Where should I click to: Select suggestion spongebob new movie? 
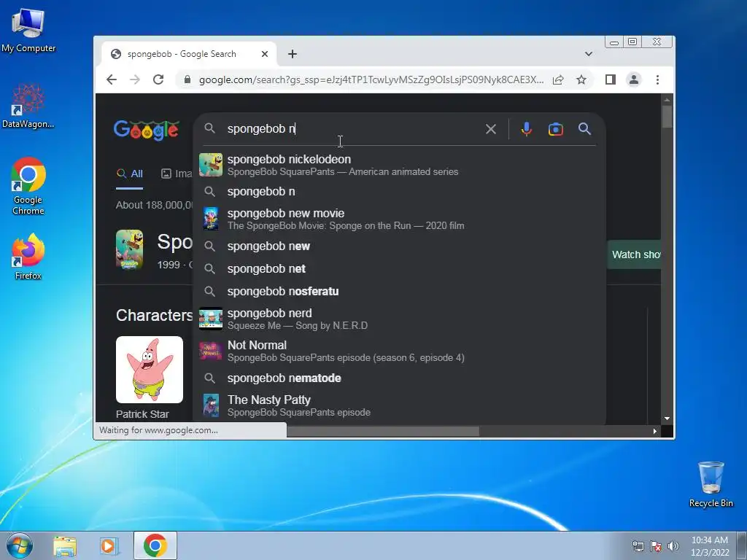coord(399,219)
